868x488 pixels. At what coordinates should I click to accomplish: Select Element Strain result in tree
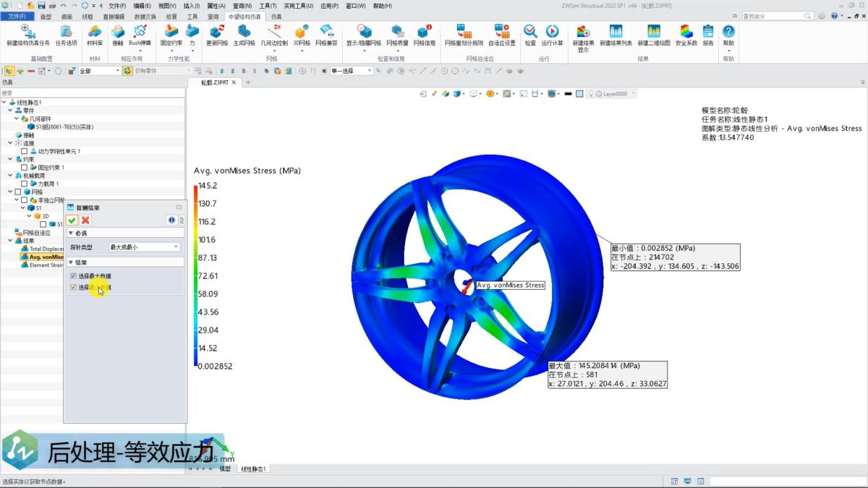pos(43,265)
